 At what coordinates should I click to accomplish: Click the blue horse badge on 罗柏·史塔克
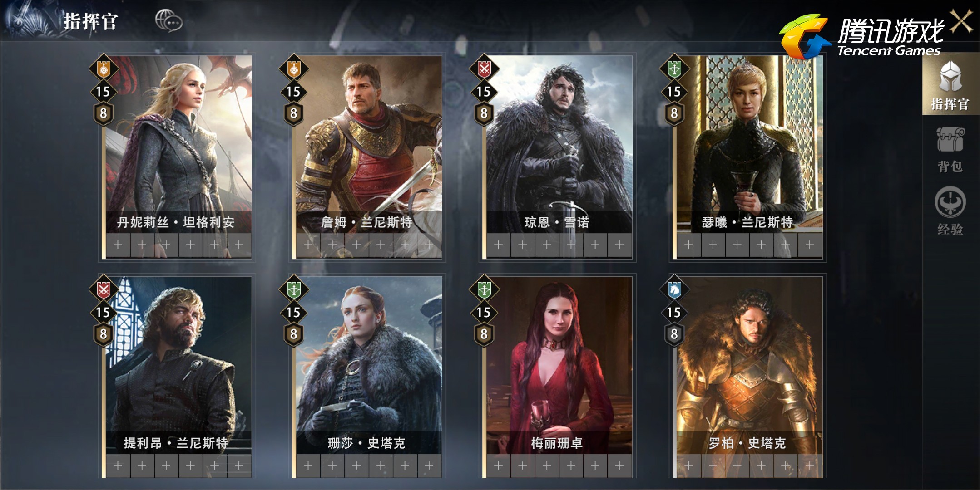tap(674, 289)
